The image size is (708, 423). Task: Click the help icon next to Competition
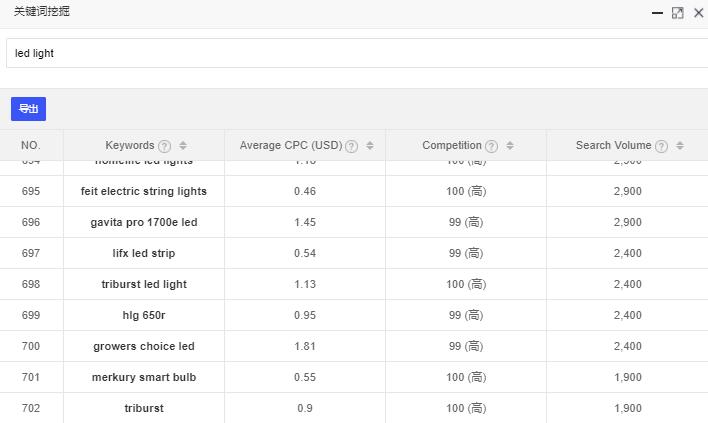(491, 146)
